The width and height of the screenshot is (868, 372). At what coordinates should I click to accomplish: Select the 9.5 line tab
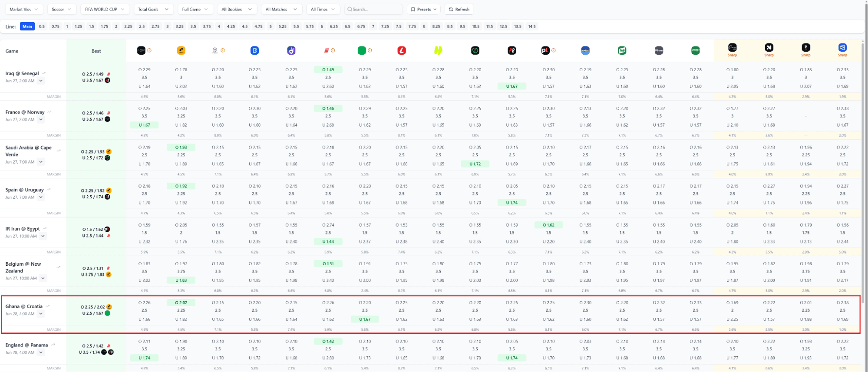point(462,26)
